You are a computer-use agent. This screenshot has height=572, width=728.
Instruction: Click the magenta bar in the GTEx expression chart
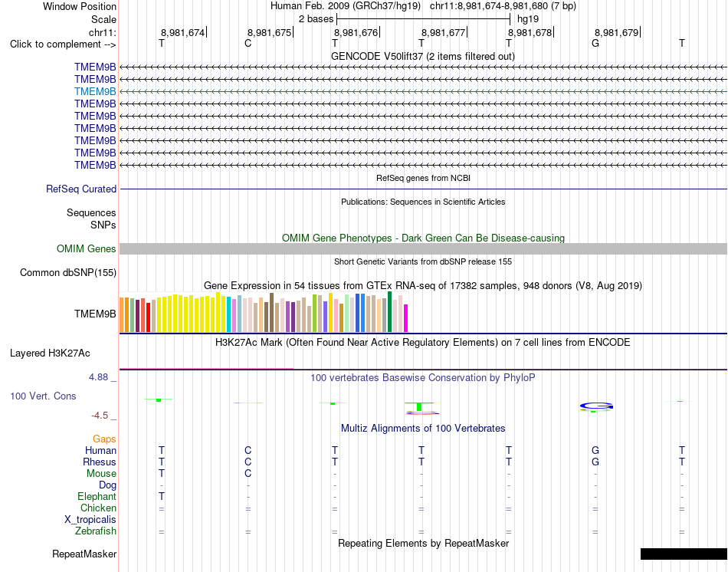406,318
